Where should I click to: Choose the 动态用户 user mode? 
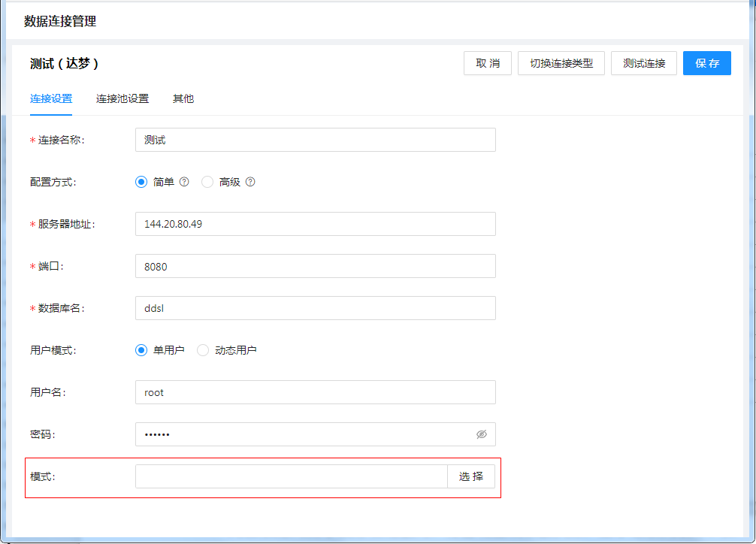pos(203,350)
